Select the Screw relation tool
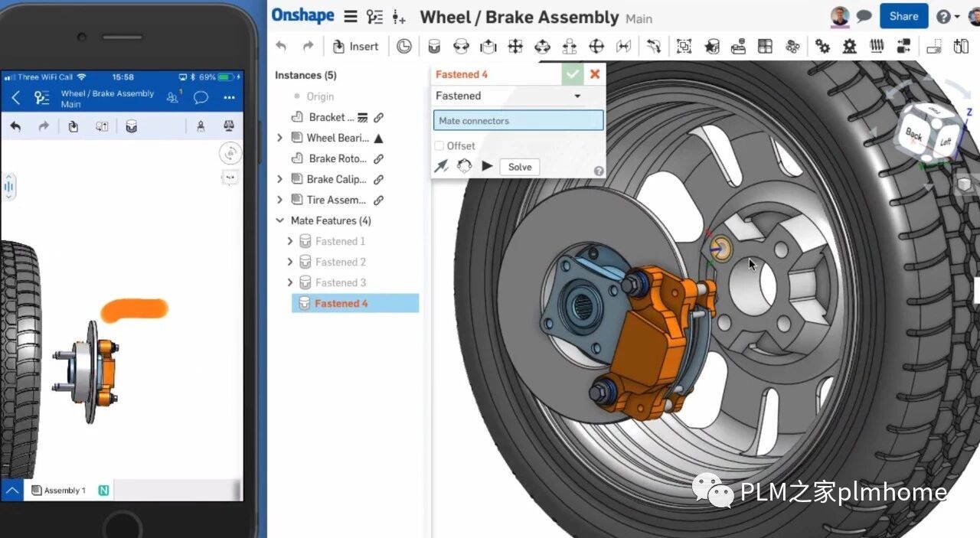Screen dimensions: 980x538 pyautogui.click(x=877, y=47)
